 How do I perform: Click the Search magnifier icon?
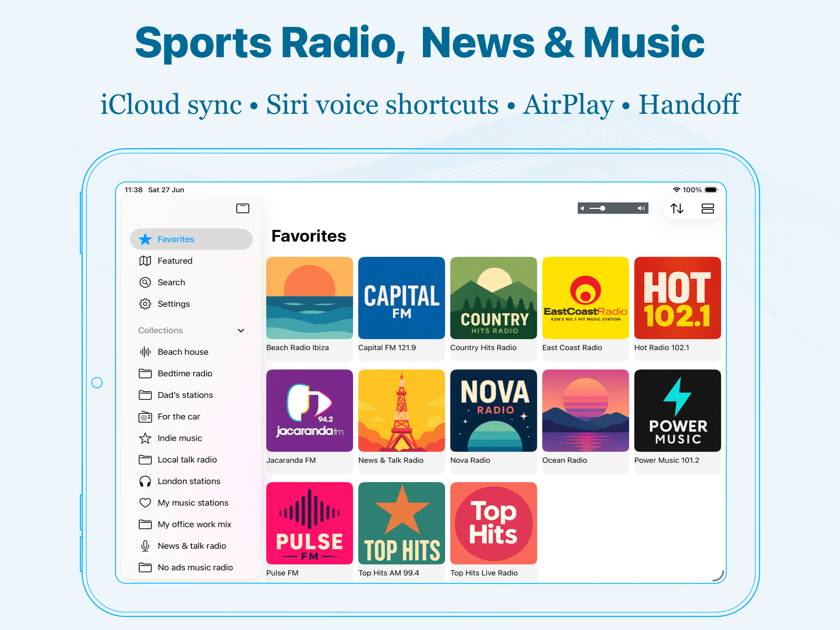[145, 282]
